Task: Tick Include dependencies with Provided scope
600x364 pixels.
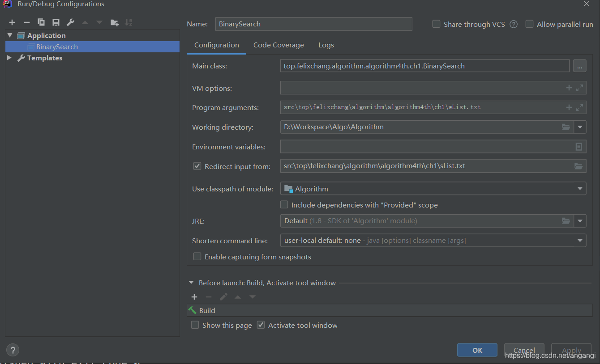Action: click(x=284, y=205)
